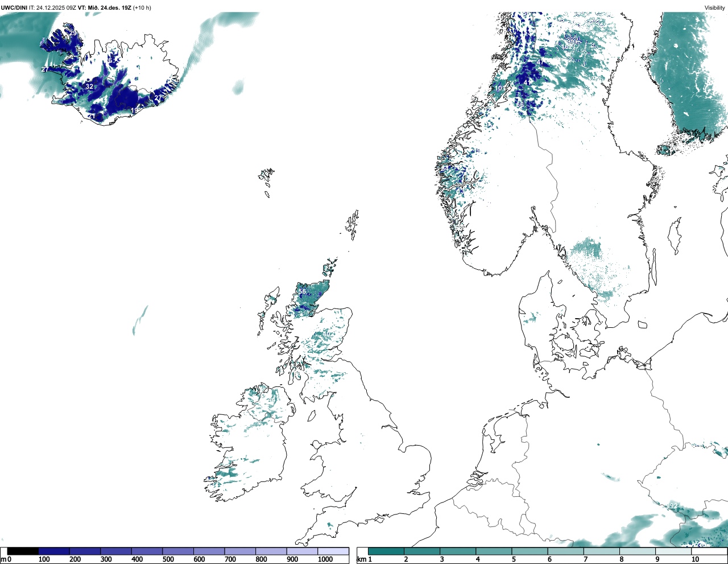728x564 pixels.
Task: Click the 'm' unit label on the left scale
Action: click(x=3, y=559)
